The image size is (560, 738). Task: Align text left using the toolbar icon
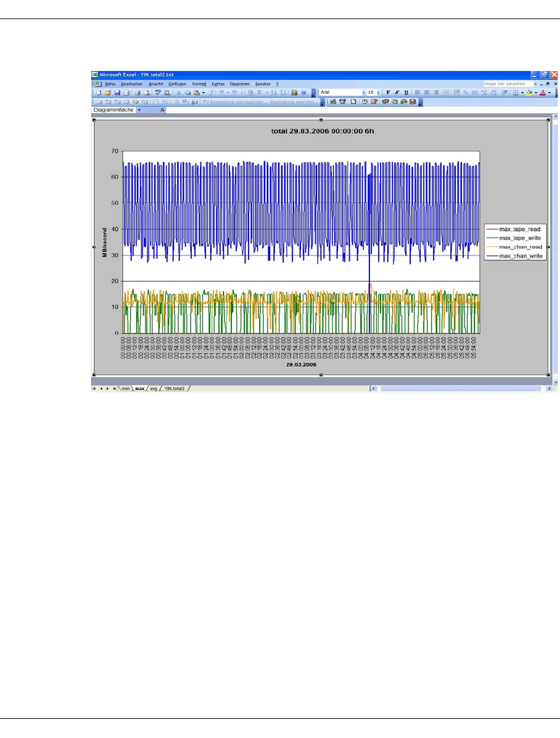click(x=418, y=93)
